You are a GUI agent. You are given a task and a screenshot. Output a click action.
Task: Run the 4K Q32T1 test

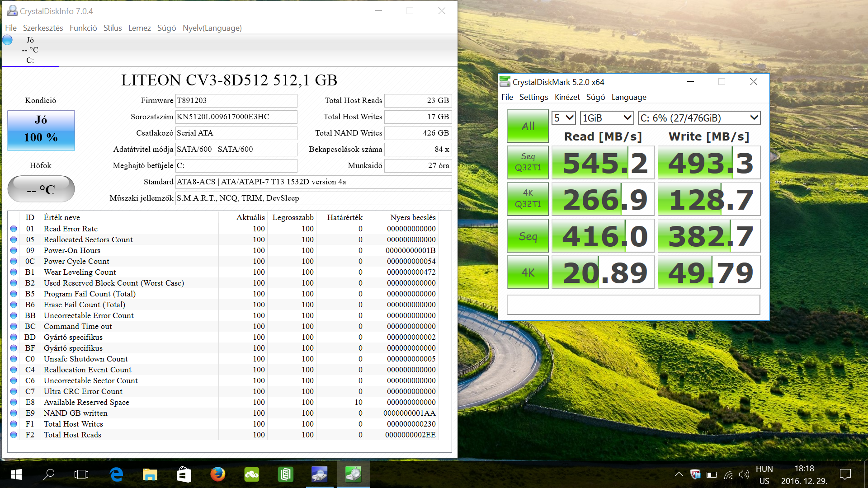[528, 199]
